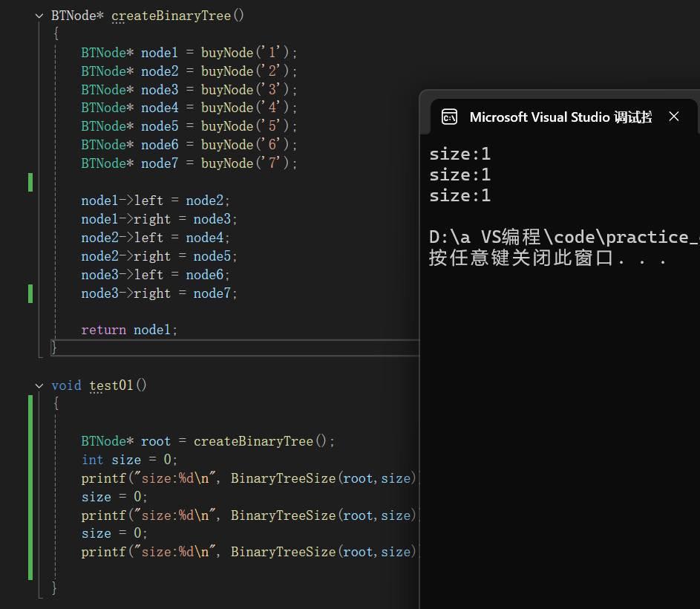Screen dimensions: 700x609
Task: Collapse the createBinaryTree function fold chevron
Action: click(39, 16)
